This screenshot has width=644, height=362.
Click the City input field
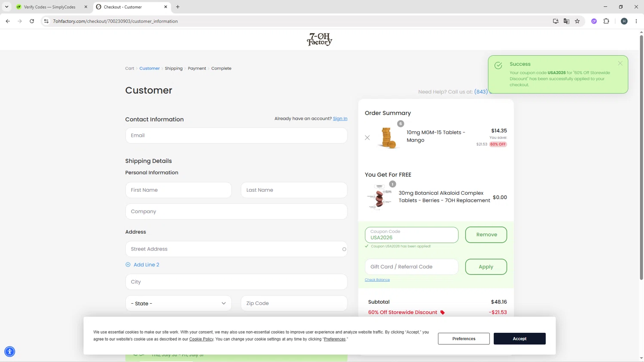(236, 282)
